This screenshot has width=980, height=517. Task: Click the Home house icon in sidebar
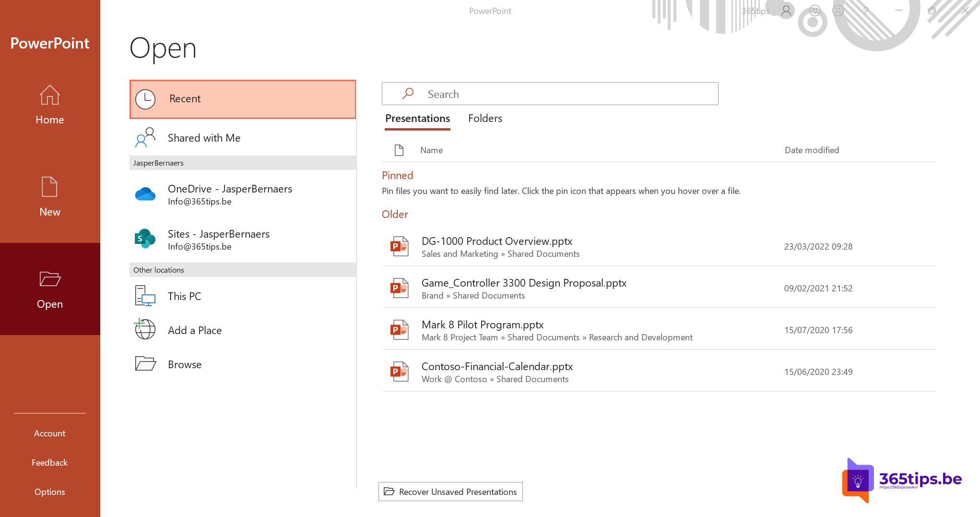(49, 95)
